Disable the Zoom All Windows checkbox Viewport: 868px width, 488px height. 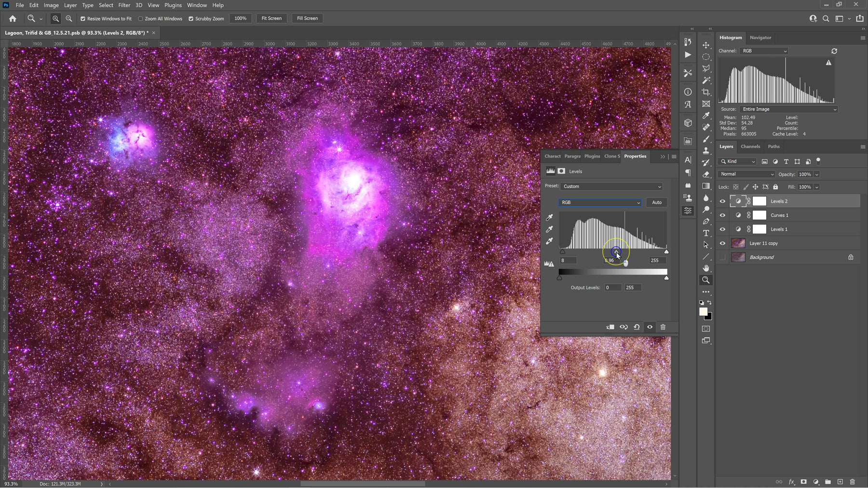pyautogui.click(x=141, y=18)
